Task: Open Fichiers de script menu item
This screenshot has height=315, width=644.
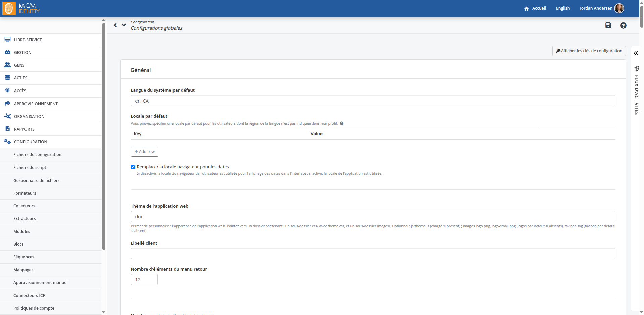Action: click(x=30, y=168)
